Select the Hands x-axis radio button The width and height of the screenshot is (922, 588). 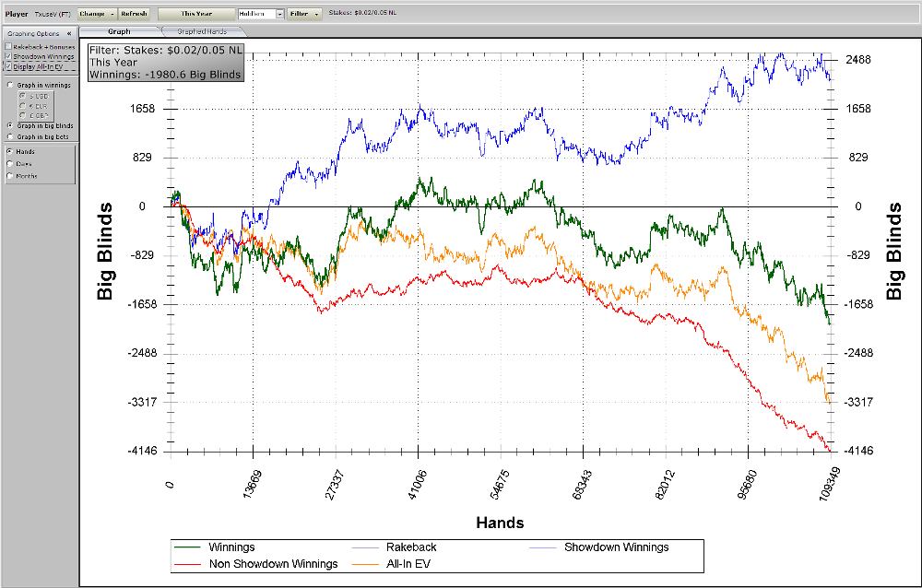tap(10, 151)
